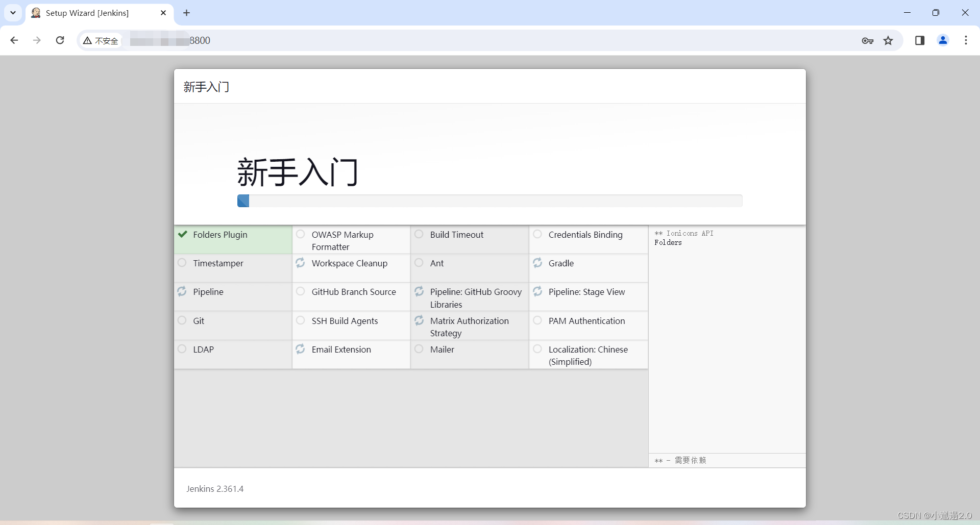Minimize the browser window
This screenshot has height=525, width=980.
tap(907, 13)
